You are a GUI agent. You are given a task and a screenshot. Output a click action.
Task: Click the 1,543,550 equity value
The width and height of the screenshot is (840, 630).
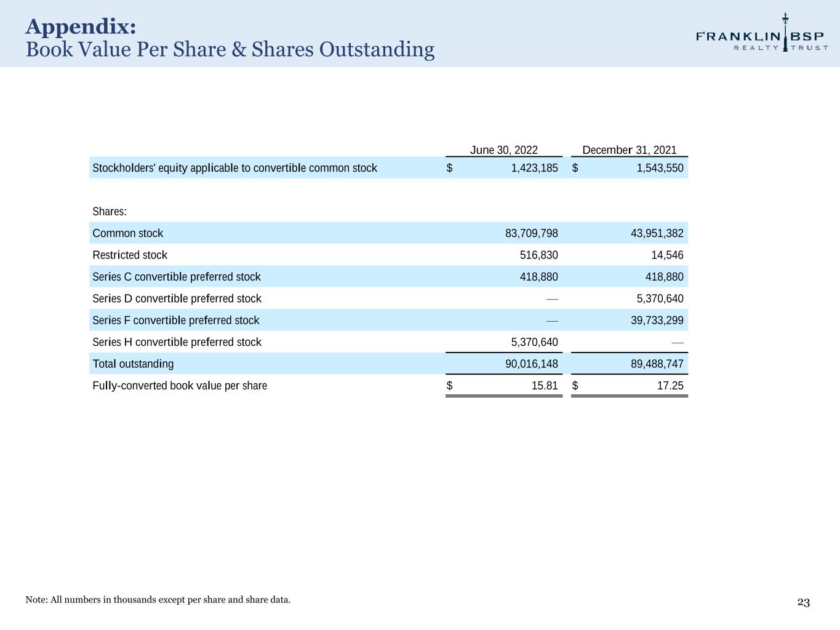click(660, 168)
